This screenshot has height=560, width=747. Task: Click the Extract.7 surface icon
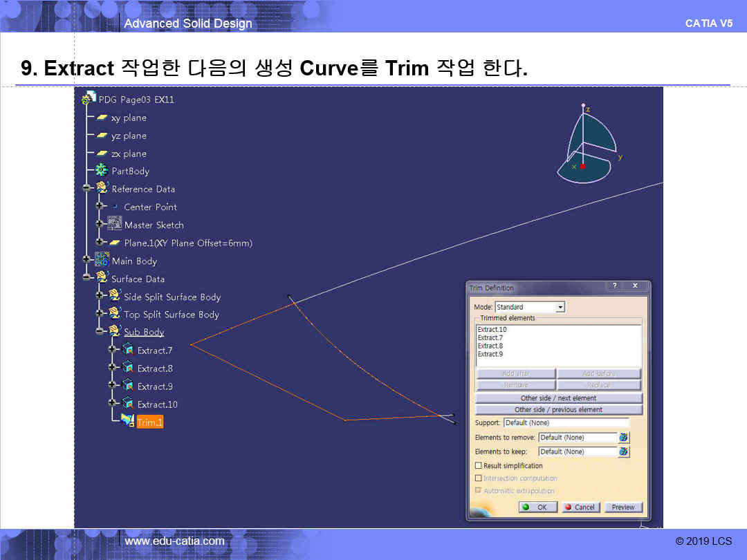point(128,351)
